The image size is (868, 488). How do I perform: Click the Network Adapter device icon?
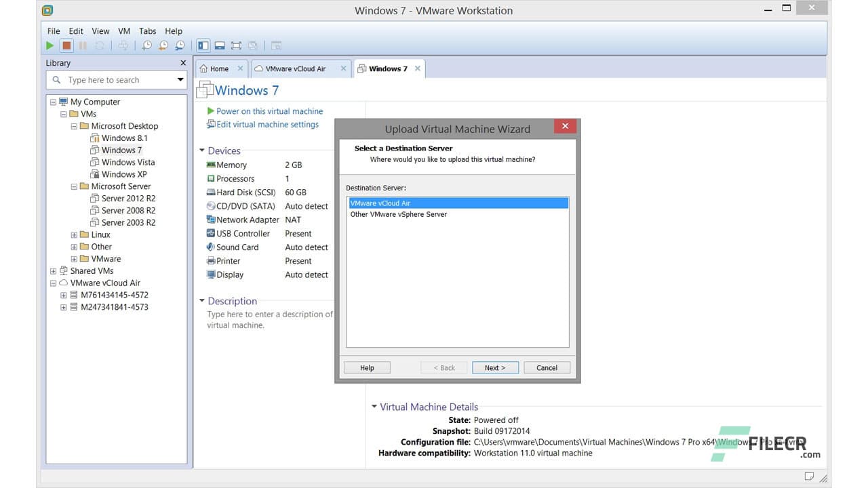(212, 220)
